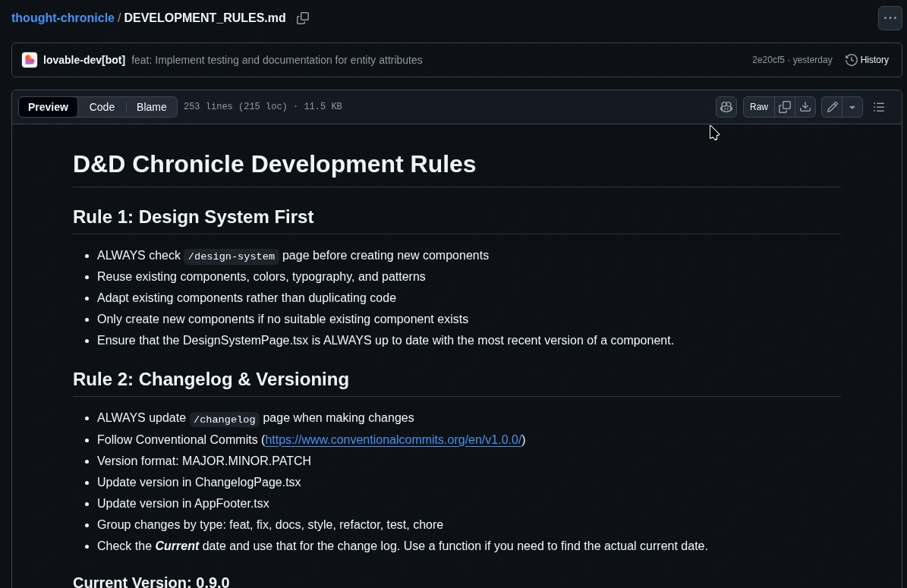Screen dimensions: 907x588
Task: Switch to Code view
Action: click(102, 107)
